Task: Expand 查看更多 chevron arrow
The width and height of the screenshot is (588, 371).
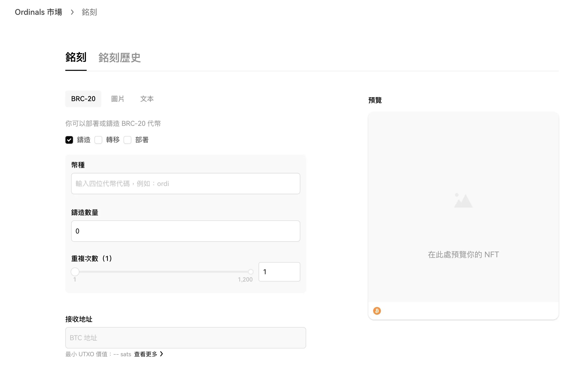Action: tap(162, 354)
